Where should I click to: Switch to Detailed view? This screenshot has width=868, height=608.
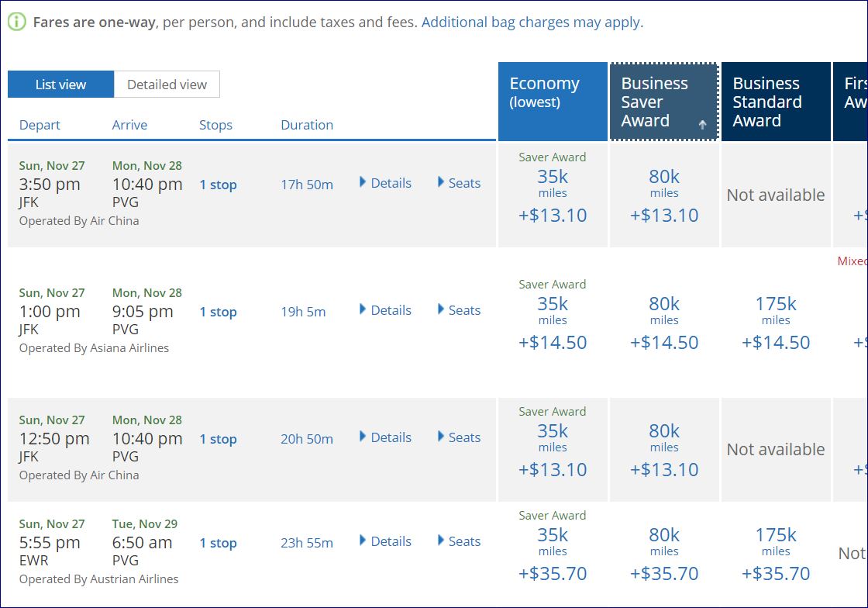(167, 85)
